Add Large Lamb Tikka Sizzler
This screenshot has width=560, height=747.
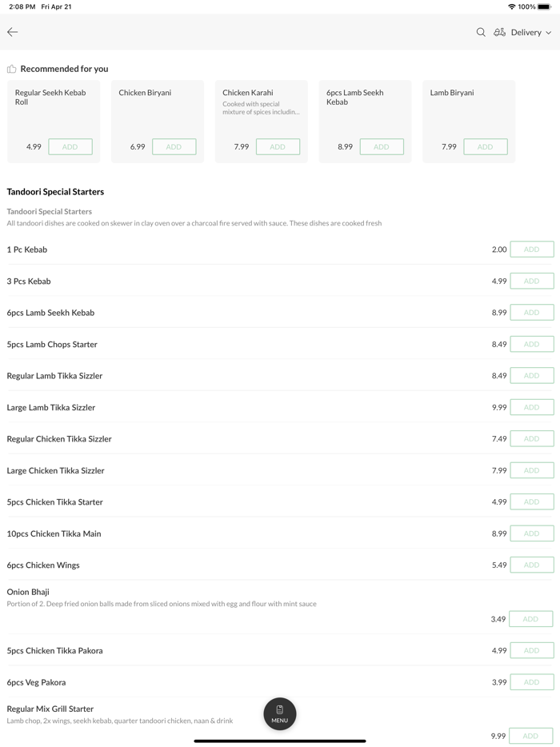532,407
